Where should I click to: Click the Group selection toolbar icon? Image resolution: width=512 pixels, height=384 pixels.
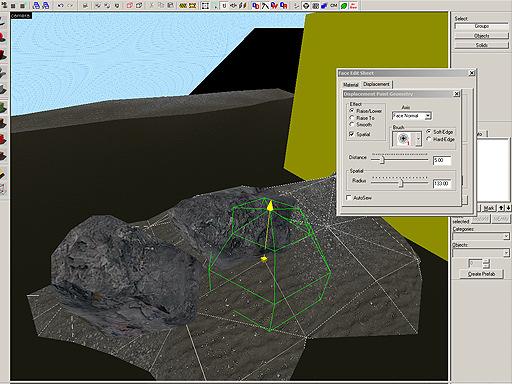[98, 5]
